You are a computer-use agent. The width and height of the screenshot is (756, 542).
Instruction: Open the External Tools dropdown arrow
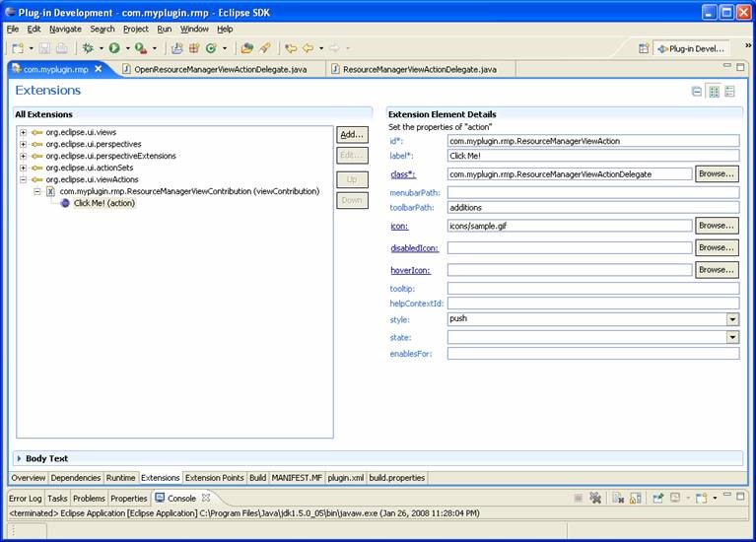(x=155, y=48)
